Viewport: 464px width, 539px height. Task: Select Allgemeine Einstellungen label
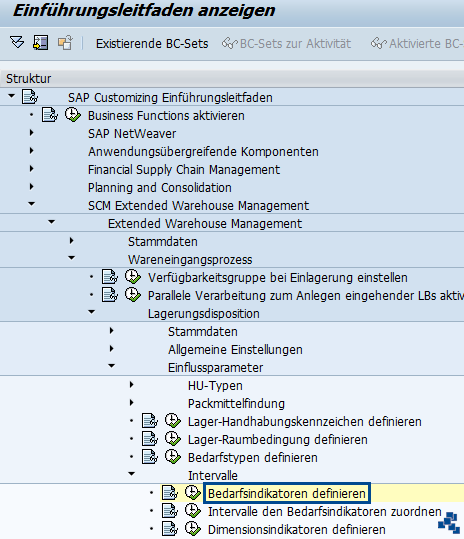pos(235,350)
